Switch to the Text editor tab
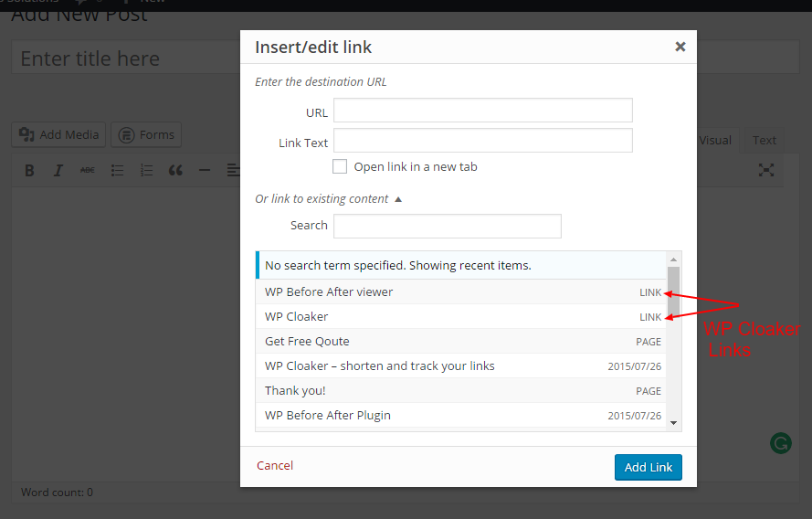Viewport: 812px width, 519px height. 764,140
